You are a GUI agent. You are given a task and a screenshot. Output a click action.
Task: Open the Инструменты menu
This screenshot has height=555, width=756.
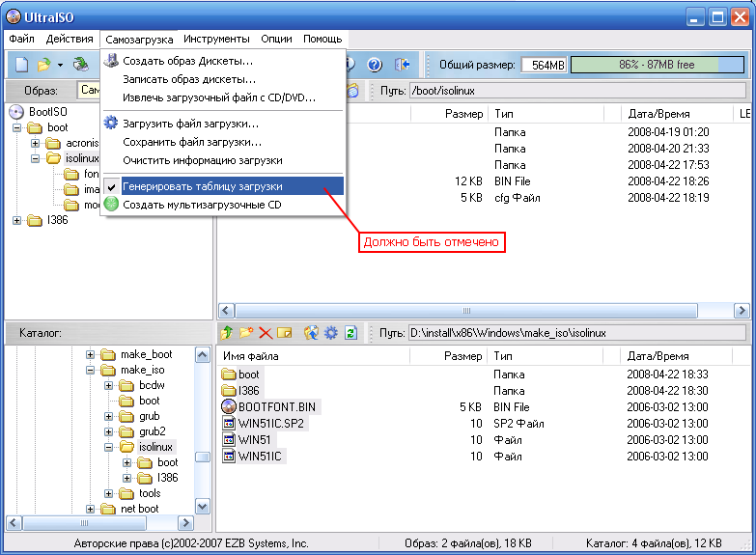click(216, 39)
